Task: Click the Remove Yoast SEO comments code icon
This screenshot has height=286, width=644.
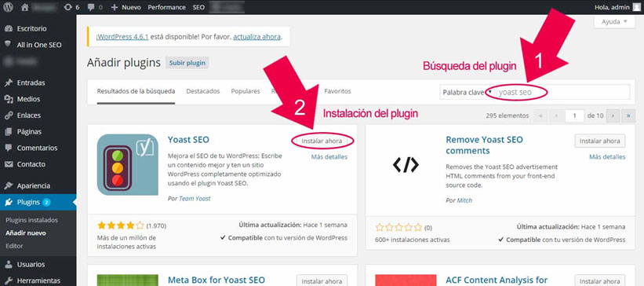Action: click(406, 164)
